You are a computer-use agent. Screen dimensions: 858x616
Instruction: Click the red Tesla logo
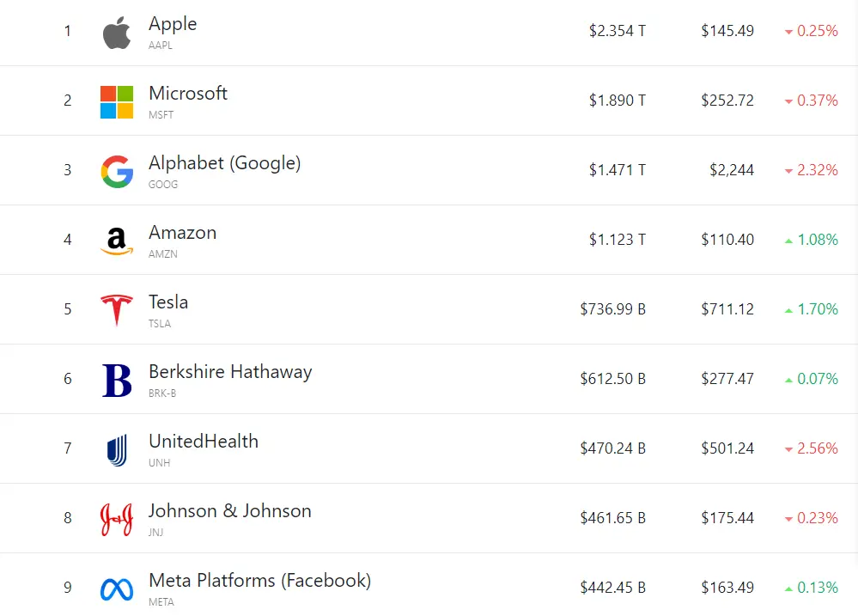(x=117, y=310)
